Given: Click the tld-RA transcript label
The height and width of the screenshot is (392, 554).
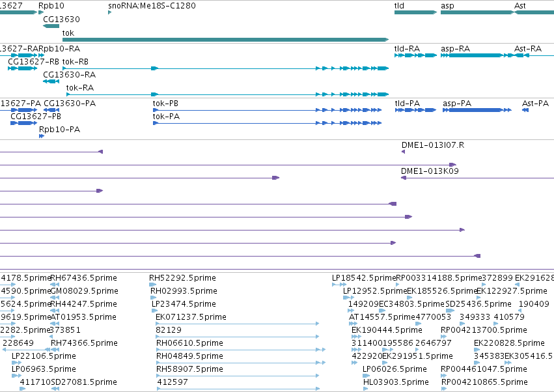Looking at the screenshot, I should (x=407, y=49).
